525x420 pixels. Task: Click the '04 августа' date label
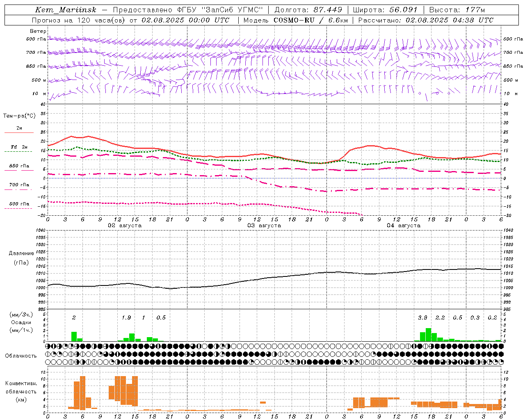pos(404,226)
